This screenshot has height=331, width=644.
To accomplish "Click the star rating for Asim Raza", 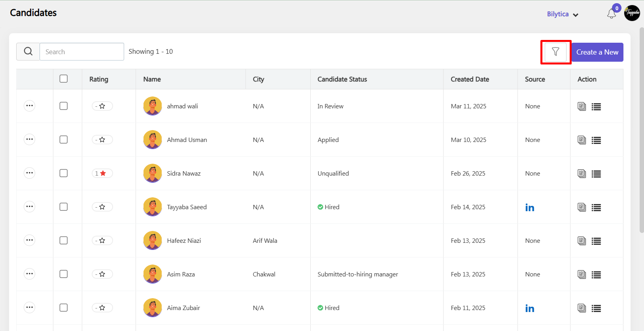I will [x=102, y=274].
